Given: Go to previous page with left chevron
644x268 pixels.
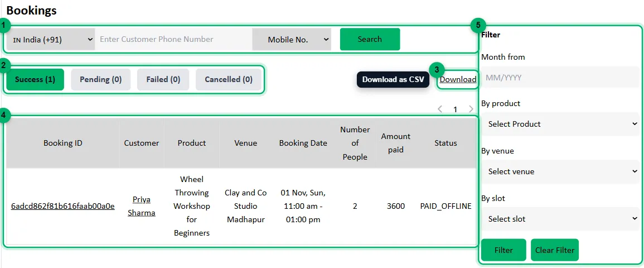Looking at the screenshot, I should click(440, 109).
